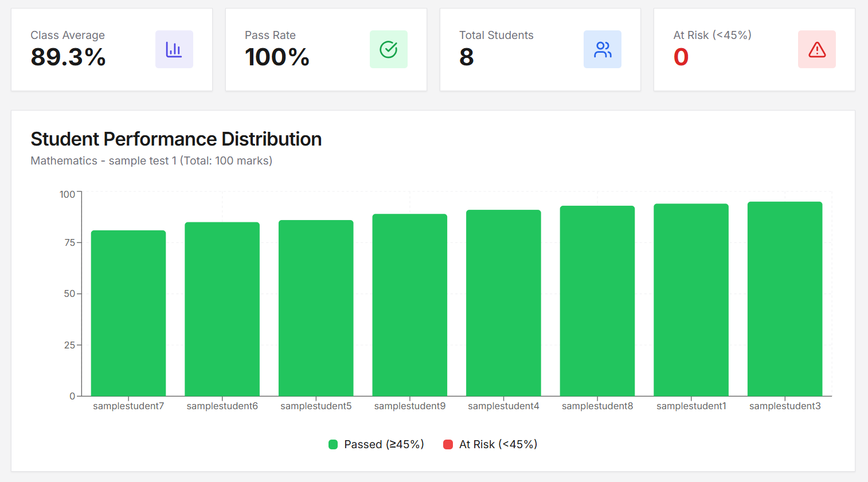Click the Mathematics - sample test 1 subtitle
868x482 pixels.
point(151,160)
